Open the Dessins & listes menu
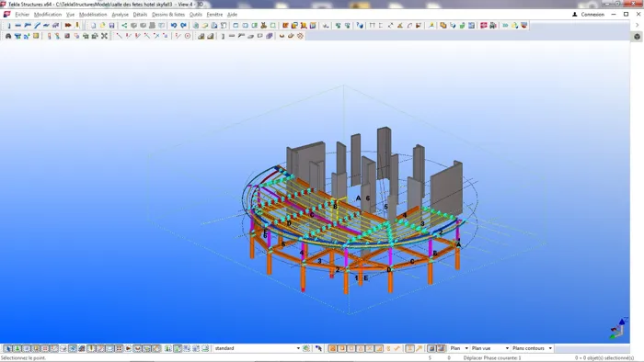The width and height of the screenshot is (644, 362). (x=168, y=15)
